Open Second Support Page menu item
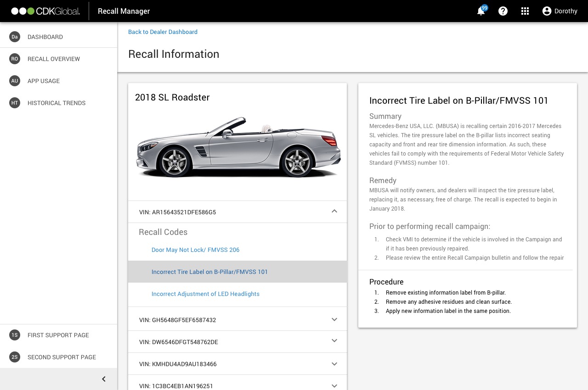The image size is (588, 390). click(x=62, y=357)
